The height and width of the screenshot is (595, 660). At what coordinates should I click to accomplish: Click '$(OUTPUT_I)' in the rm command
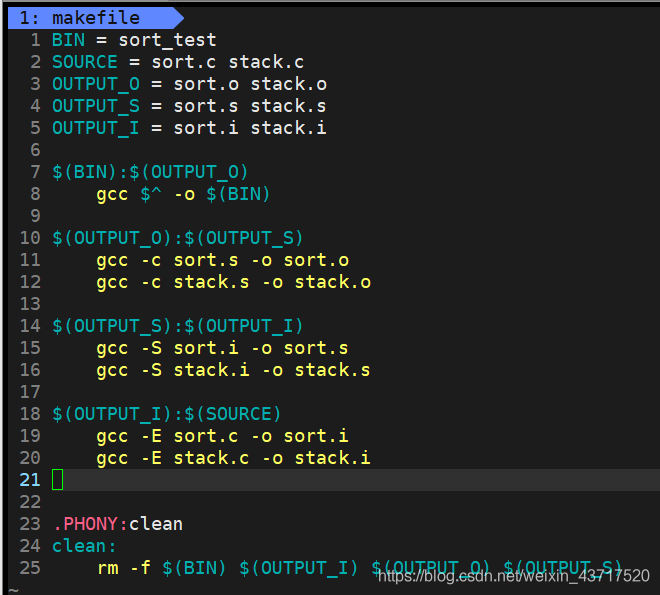tap(299, 568)
